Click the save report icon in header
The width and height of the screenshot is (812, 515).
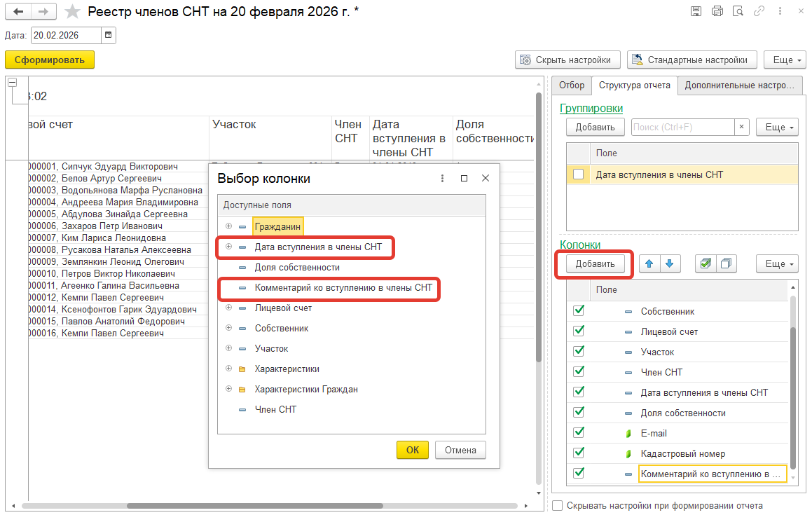coord(696,11)
